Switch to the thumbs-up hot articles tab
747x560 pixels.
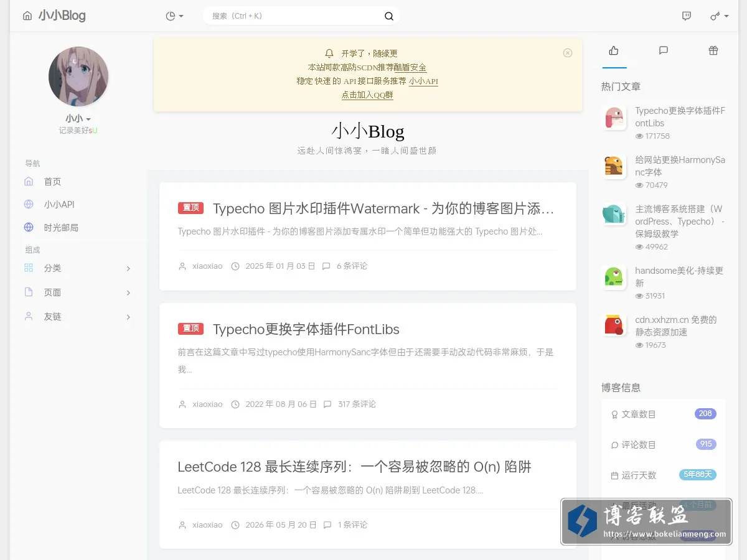pos(614,51)
